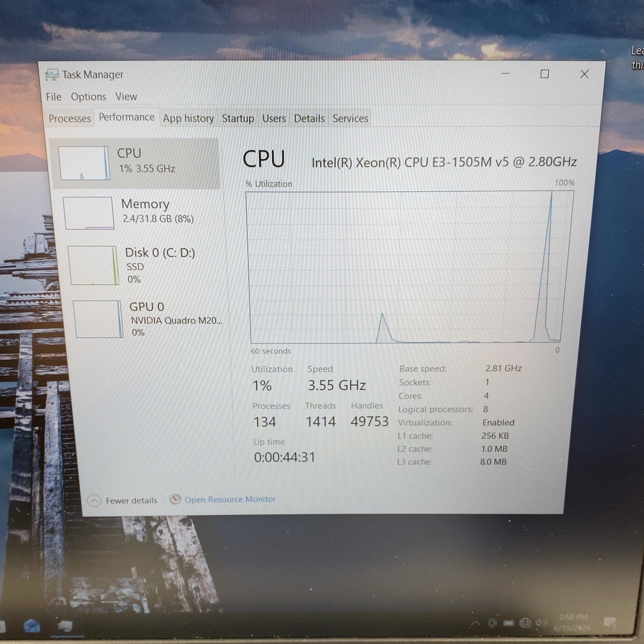The width and height of the screenshot is (644, 644).
Task: Click the "60 seconds" label under the graph
Action: click(x=271, y=351)
